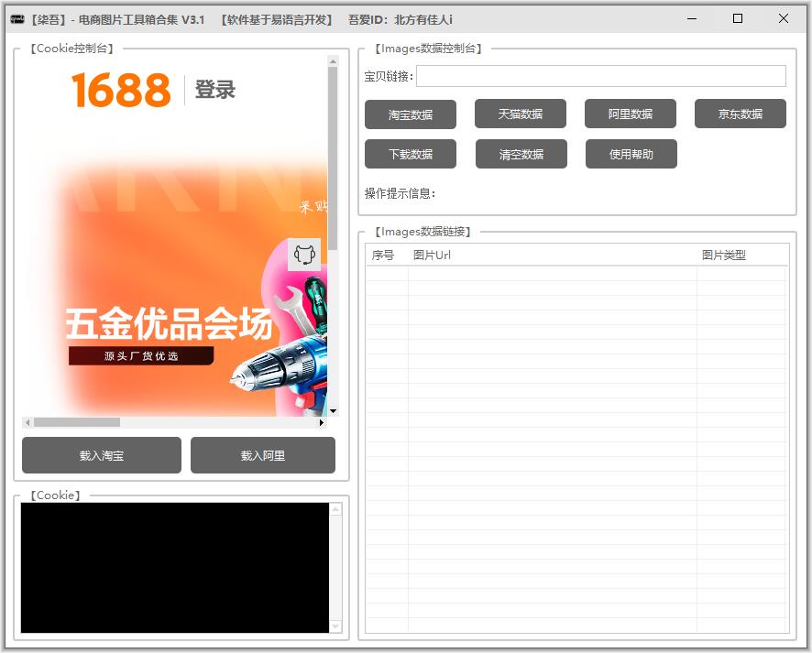Click the customer service headset icon
This screenshot has height=653, width=812.
point(304,255)
